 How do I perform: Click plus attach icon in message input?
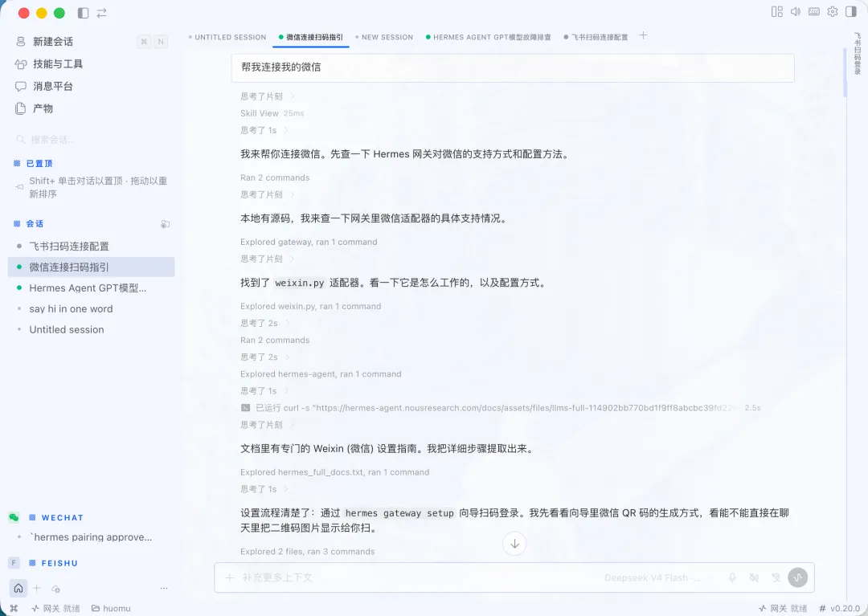[x=230, y=577]
